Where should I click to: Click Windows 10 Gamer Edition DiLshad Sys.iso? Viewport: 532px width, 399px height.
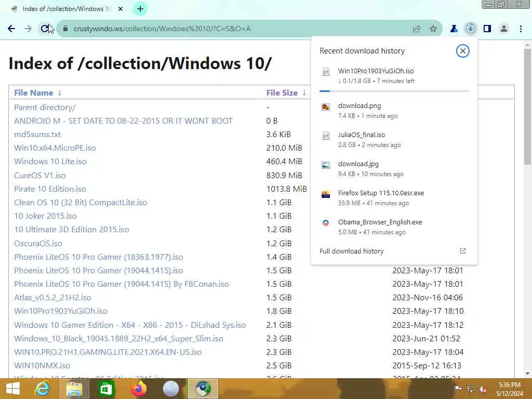pyautogui.click(x=130, y=325)
